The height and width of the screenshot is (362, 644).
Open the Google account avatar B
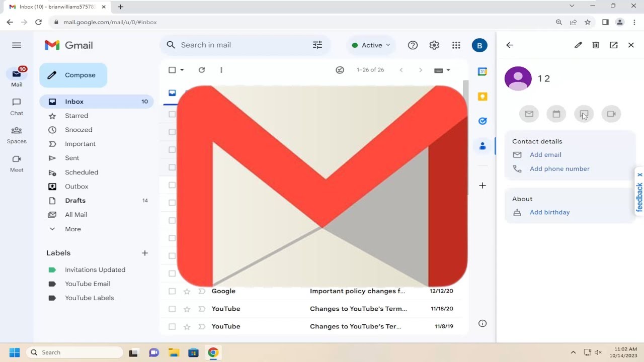(x=479, y=45)
